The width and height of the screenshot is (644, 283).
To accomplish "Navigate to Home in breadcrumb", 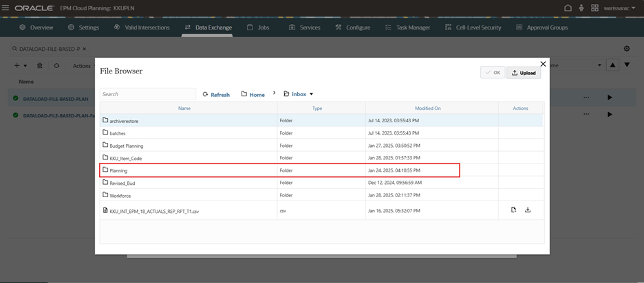I will tap(253, 94).
